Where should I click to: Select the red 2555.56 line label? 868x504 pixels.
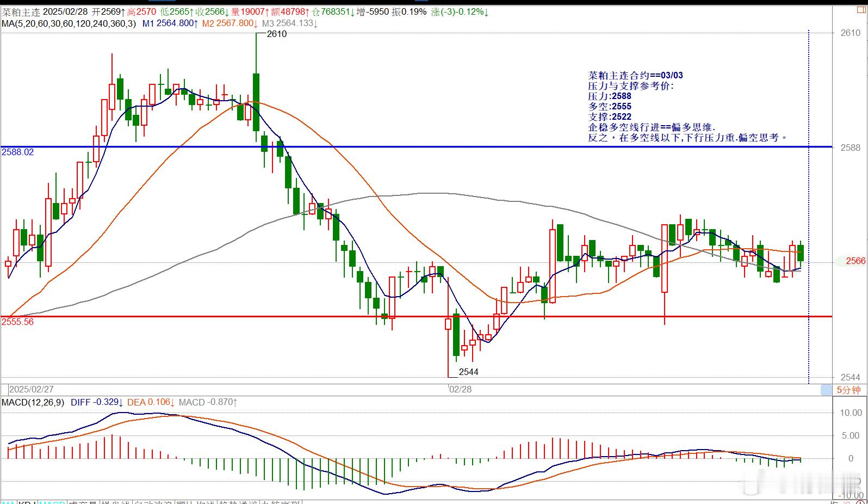[17, 322]
